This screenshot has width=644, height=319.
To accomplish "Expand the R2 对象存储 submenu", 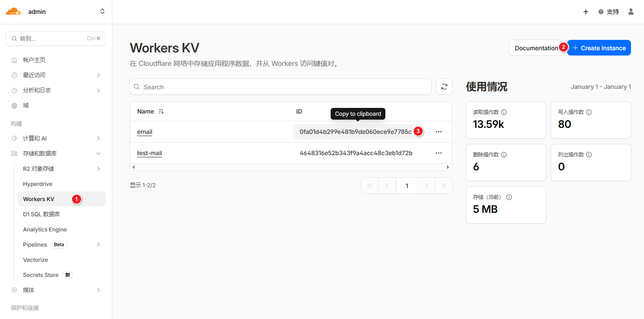I will click(x=99, y=169).
